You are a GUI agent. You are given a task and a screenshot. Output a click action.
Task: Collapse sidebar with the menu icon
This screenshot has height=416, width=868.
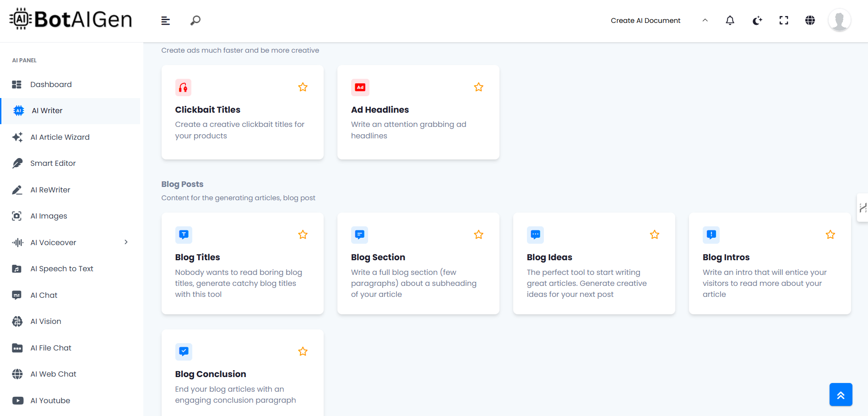pyautogui.click(x=166, y=21)
